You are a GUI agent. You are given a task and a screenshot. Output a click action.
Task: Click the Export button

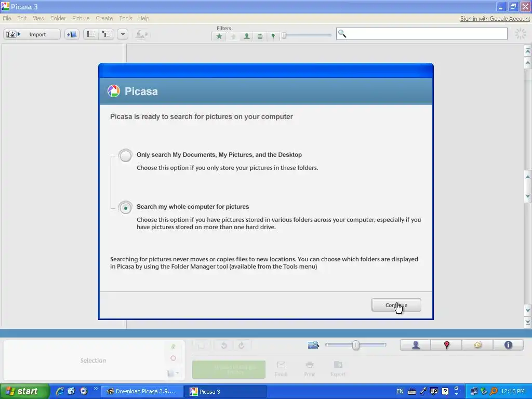click(338, 369)
